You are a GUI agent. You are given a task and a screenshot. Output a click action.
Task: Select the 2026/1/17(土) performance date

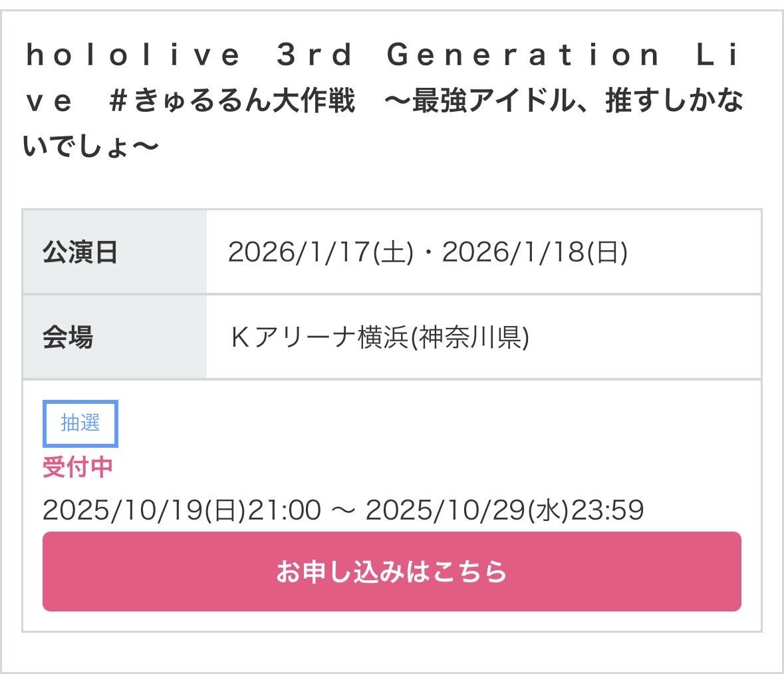(x=321, y=253)
